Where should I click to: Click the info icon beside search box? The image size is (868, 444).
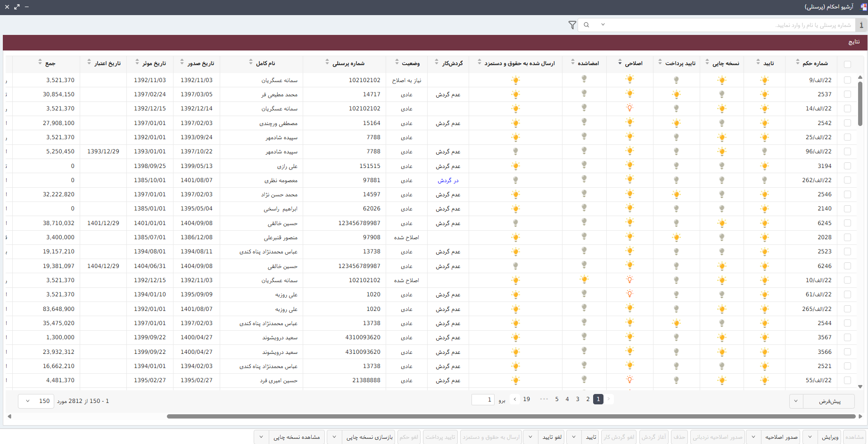(x=861, y=25)
